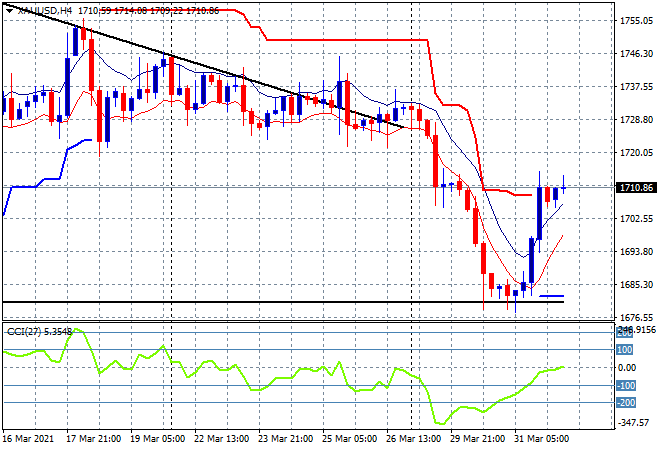This screenshot has width=660, height=450.
Task: Click the 23 Mar 21:00 time label
Action: [285, 439]
